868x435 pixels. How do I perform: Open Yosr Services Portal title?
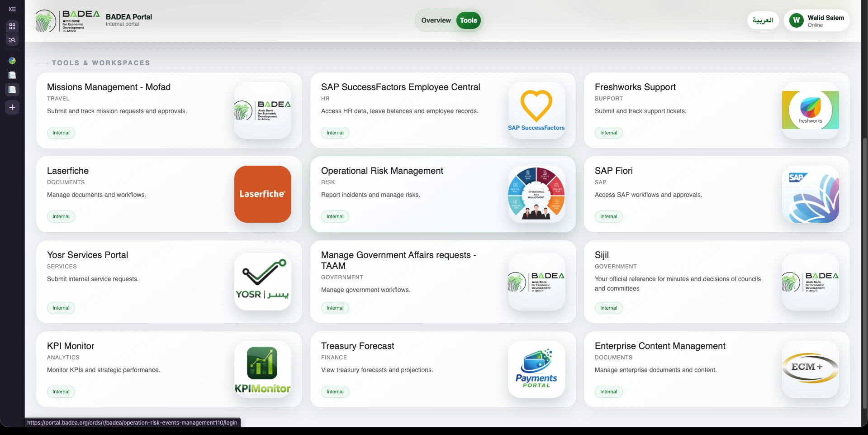pyautogui.click(x=87, y=255)
